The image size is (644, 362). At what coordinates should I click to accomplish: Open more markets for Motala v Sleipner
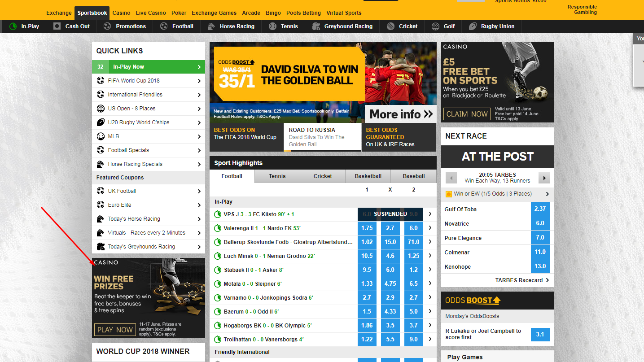coord(430,283)
